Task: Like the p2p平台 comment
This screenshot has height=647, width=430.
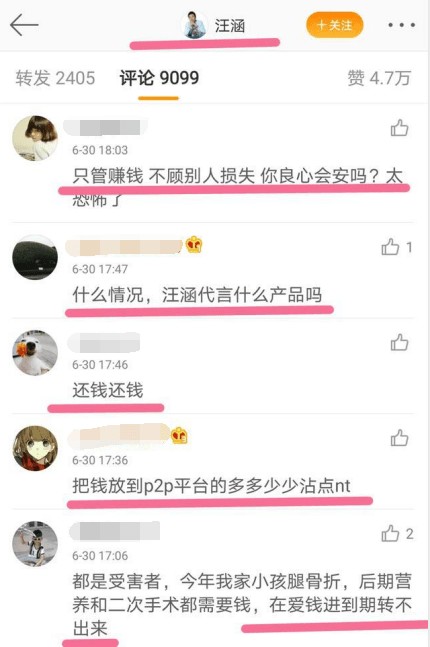Action: pyautogui.click(x=399, y=438)
